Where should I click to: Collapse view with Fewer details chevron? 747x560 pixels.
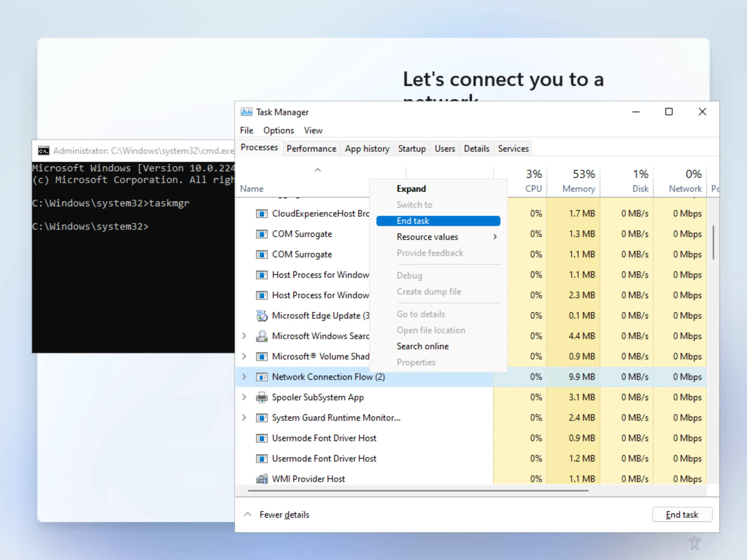point(247,514)
